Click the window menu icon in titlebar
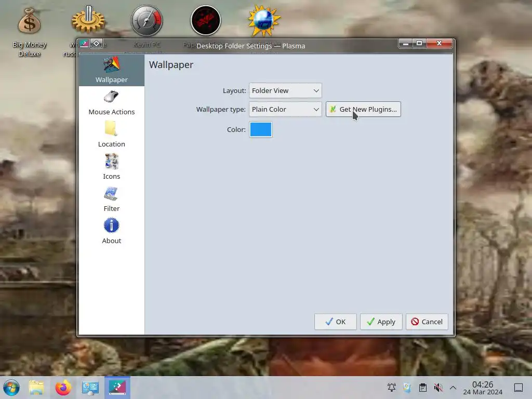This screenshot has width=532, height=399. coord(84,44)
